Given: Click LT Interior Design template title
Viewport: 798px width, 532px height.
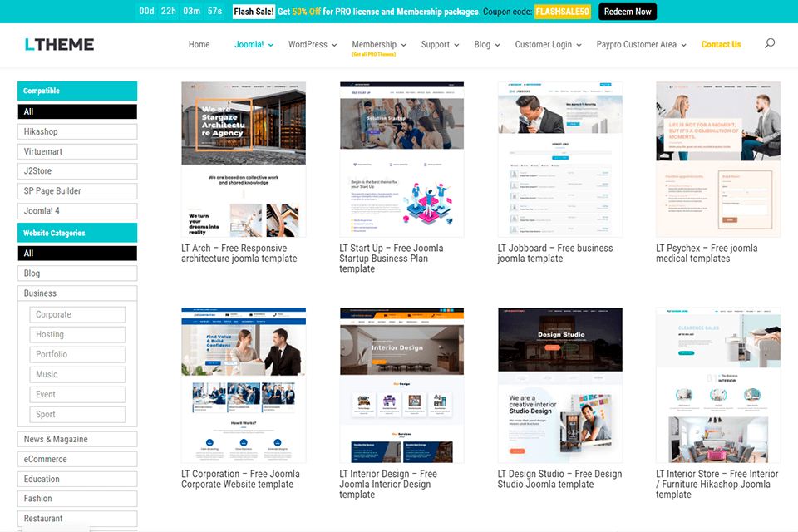Looking at the screenshot, I should click(388, 484).
